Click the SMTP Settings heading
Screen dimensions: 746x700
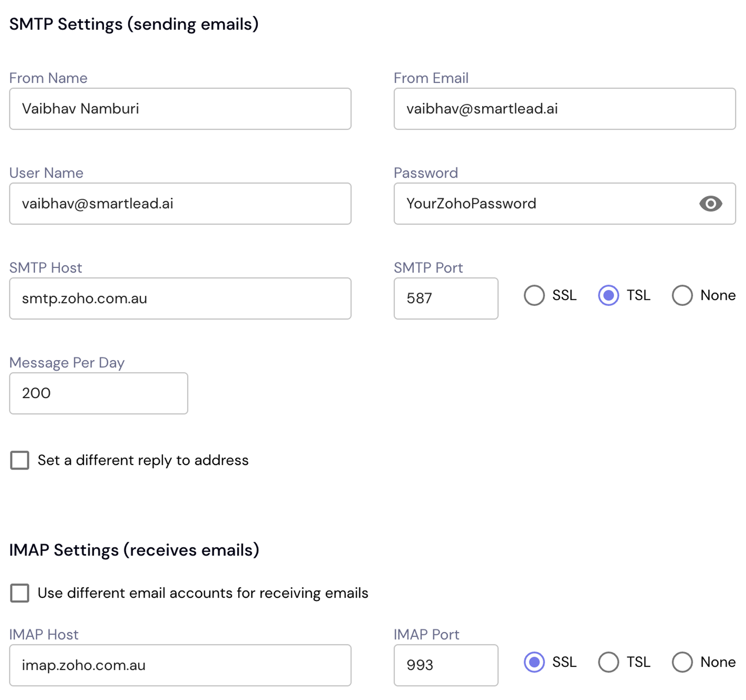click(134, 24)
